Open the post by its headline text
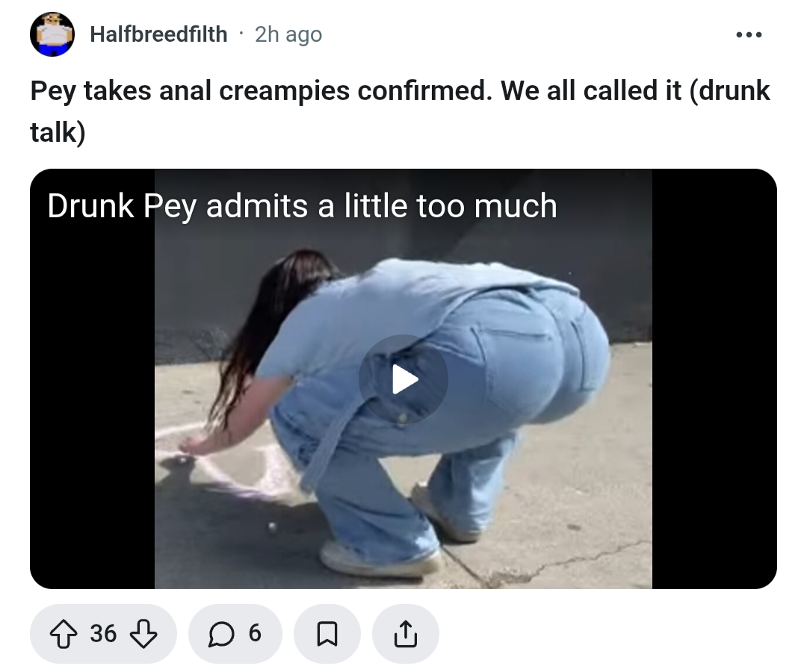This screenshot has height=672, width=807. tap(400, 111)
